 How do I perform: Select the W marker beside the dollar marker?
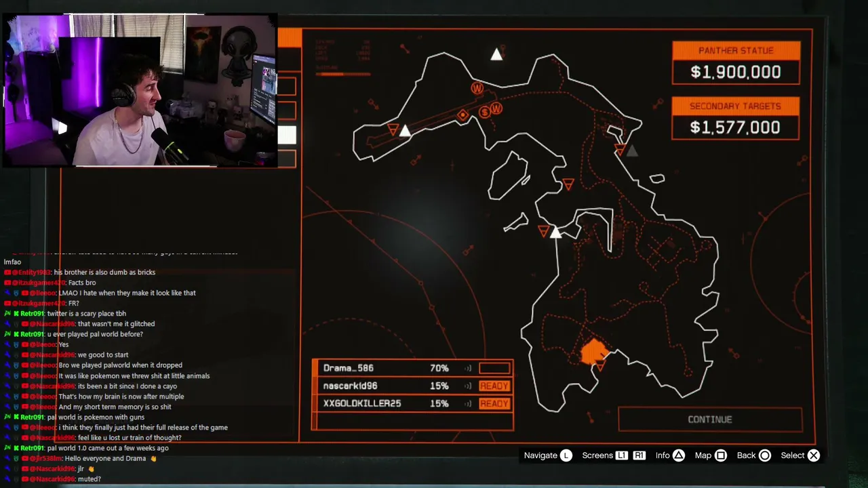pos(496,108)
